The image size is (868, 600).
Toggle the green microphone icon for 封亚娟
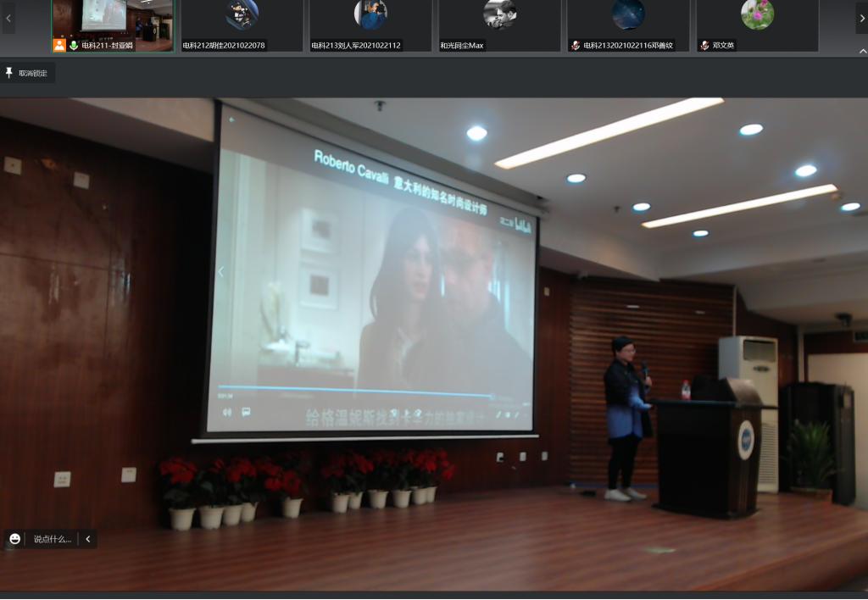pos(74,45)
